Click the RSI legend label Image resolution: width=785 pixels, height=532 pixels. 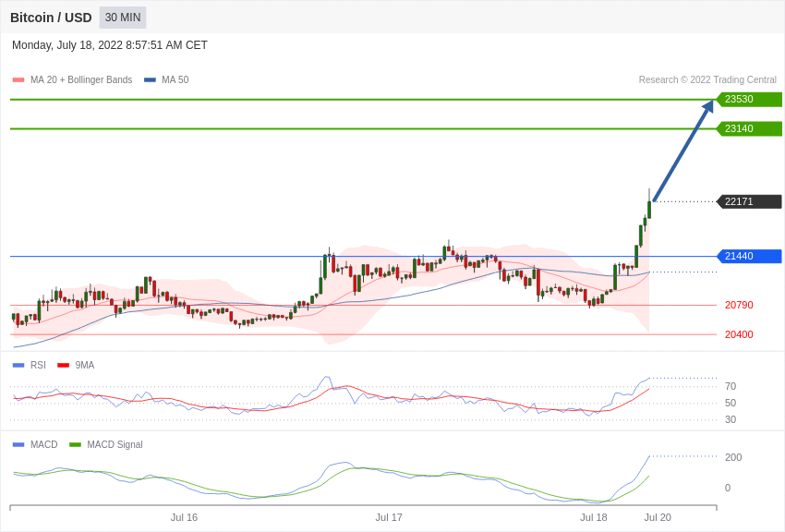click(38, 366)
